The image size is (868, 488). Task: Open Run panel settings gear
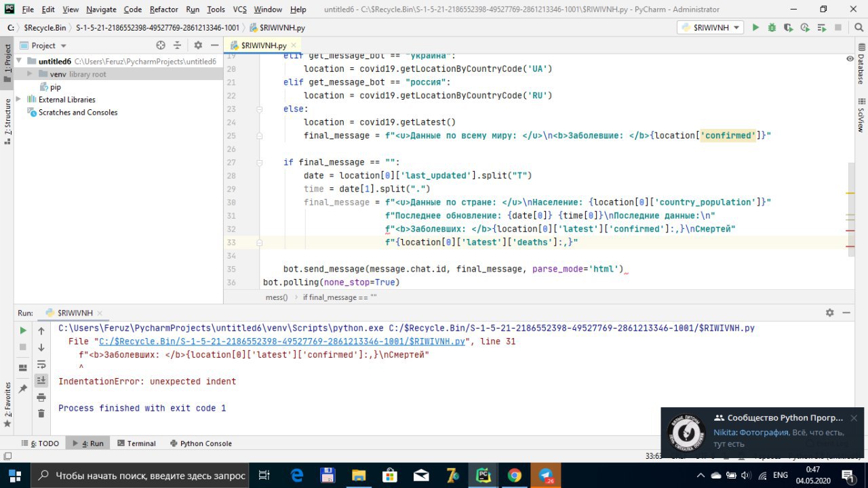tap(830, 313)
